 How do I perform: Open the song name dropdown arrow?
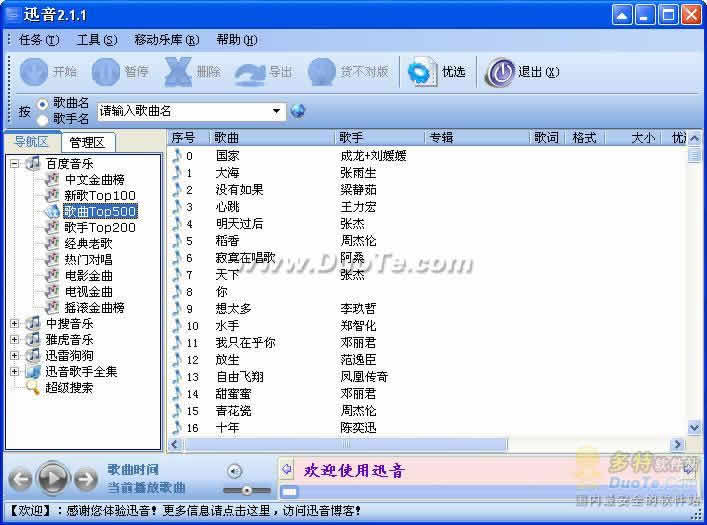click(276, 111)
